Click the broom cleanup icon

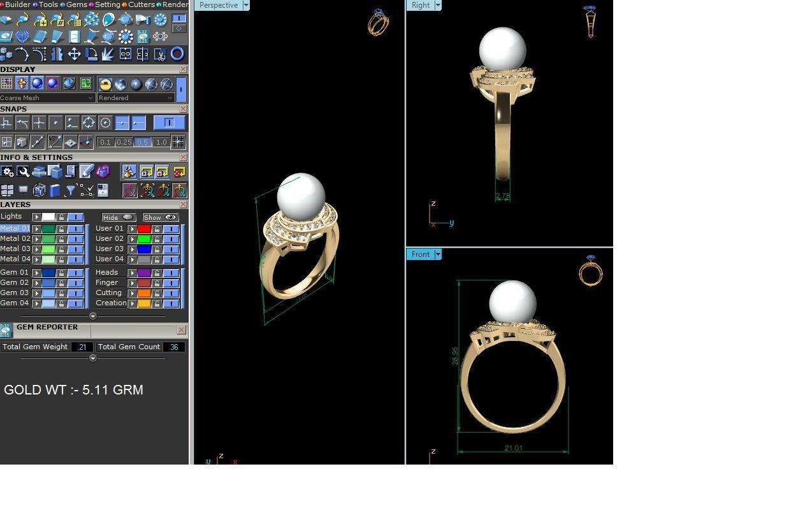tap(129, 171)
